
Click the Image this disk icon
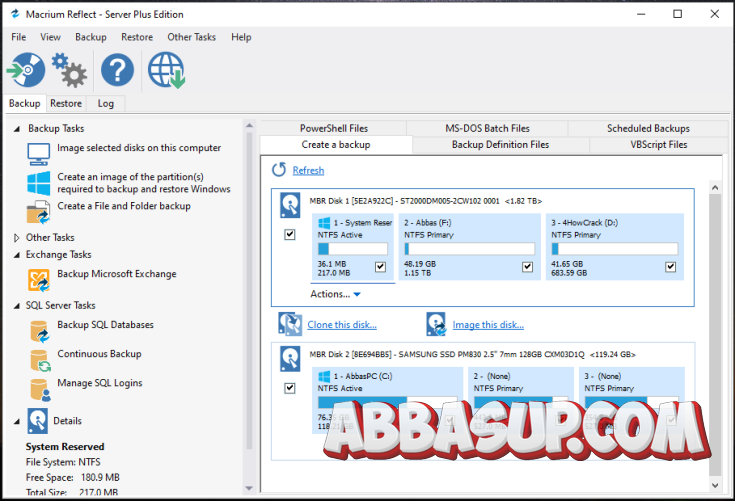click(436, 324)
